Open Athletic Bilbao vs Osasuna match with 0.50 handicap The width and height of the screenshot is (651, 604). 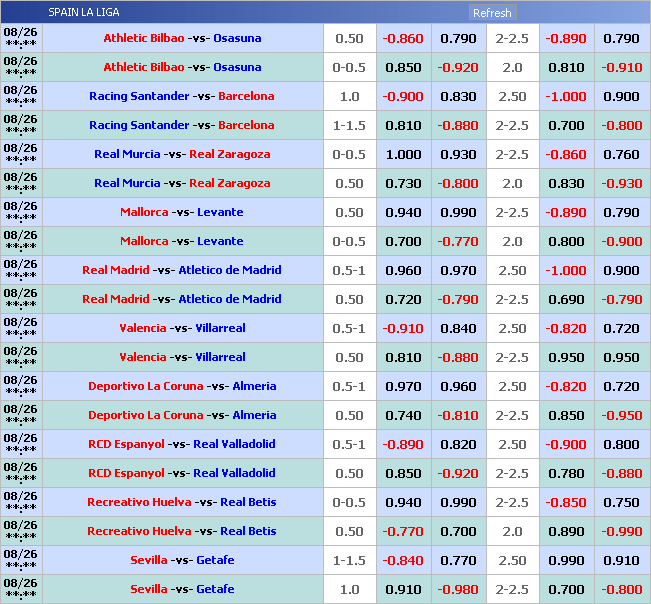pos(182,38)
